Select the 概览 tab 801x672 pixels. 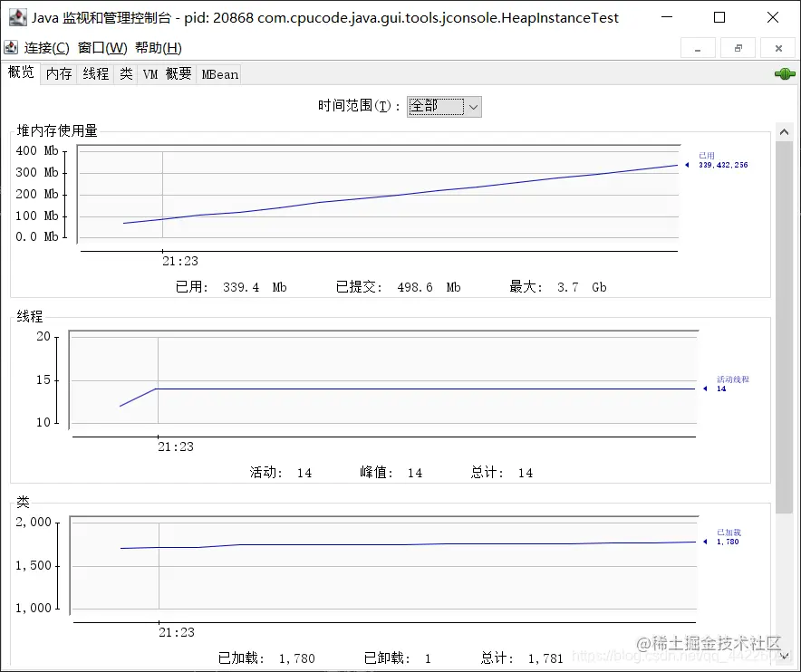point(21,73)
